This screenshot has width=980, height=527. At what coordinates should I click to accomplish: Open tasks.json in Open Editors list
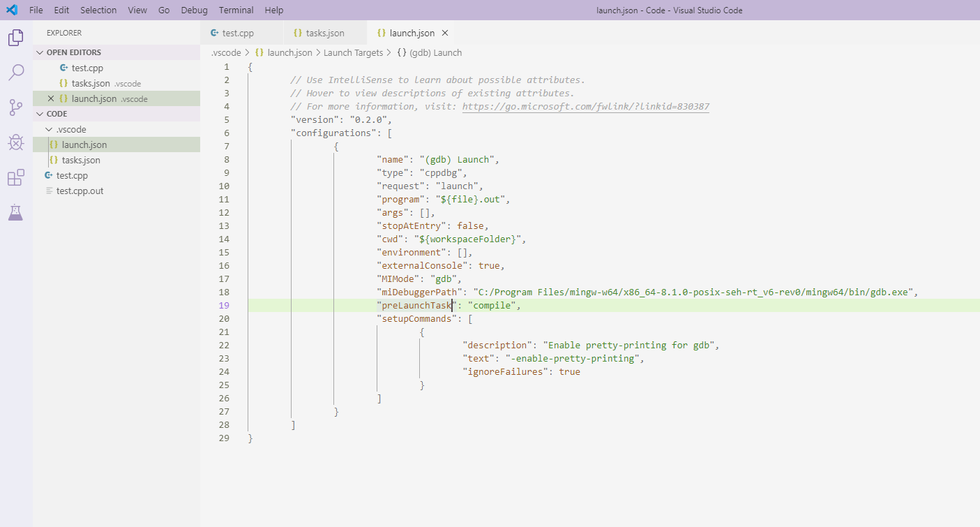click(x=116, y=83)
